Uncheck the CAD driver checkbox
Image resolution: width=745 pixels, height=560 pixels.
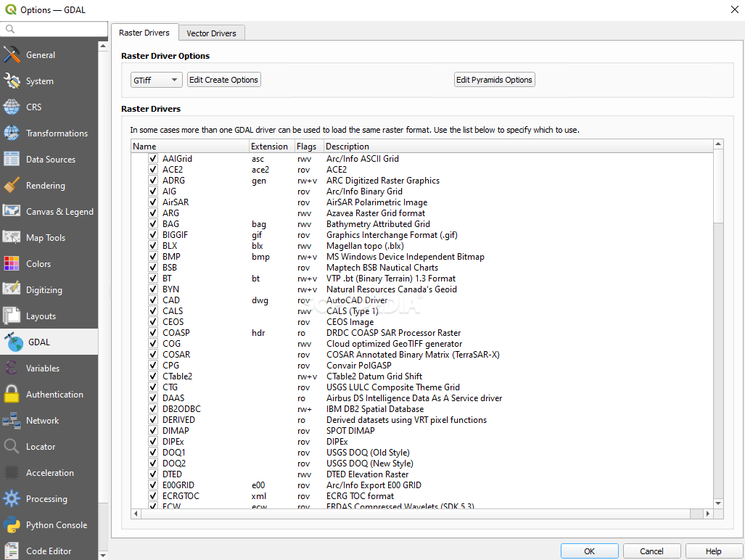pos(152,300)
